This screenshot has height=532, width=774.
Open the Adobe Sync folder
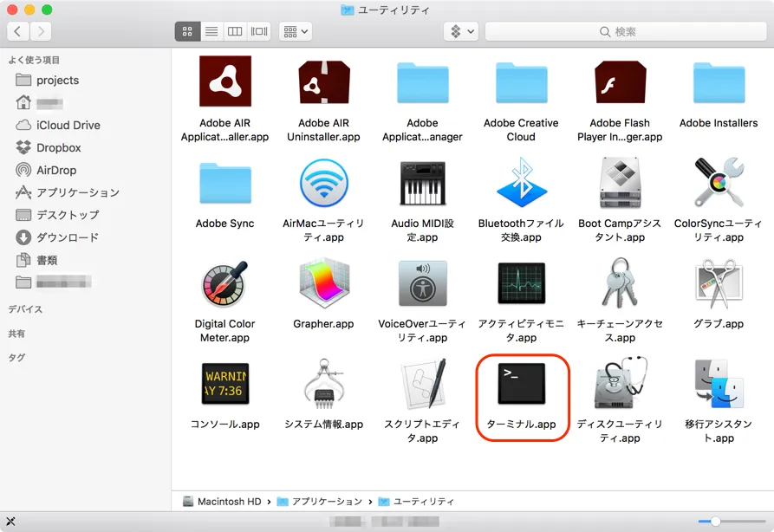pyautogui.click(x=225, y=183)
